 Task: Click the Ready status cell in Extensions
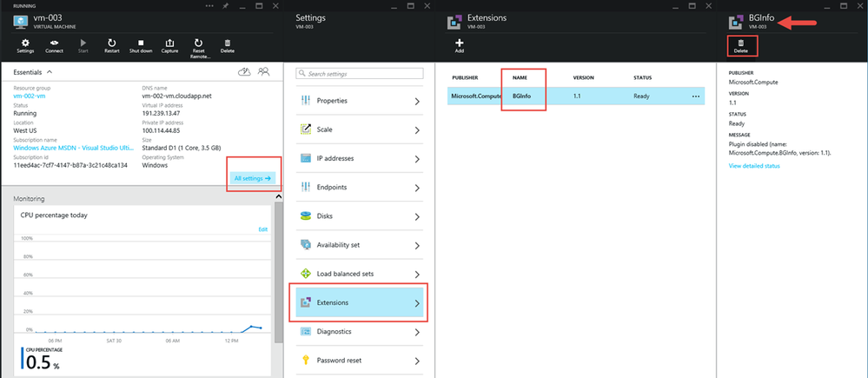pos(641,96)
